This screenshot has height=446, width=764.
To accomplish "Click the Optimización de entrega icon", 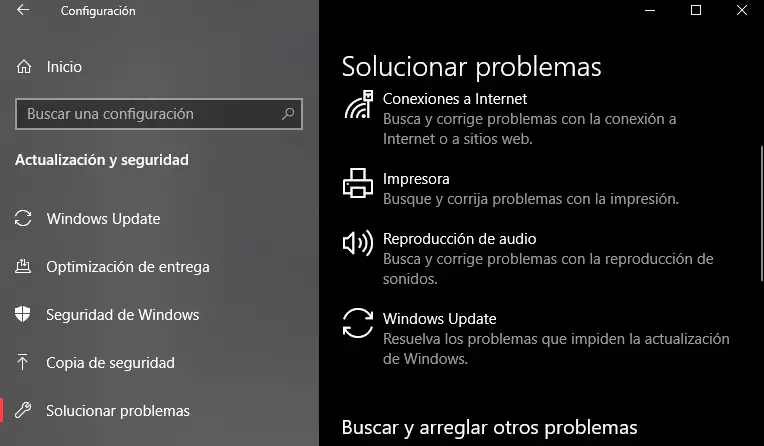I will (24, 267).
